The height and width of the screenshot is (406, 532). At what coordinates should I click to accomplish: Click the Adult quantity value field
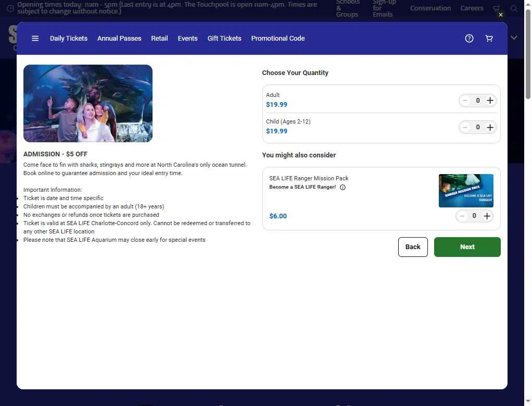pos(478,101)
